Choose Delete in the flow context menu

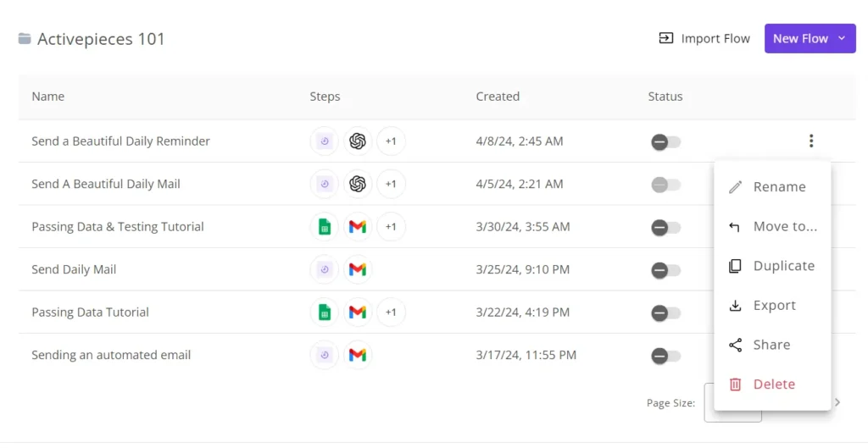[773, 384]
